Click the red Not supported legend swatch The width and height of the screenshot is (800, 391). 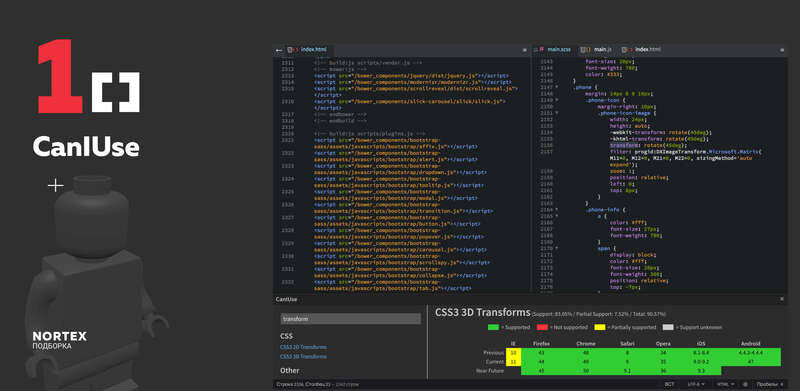coord(541,327)
